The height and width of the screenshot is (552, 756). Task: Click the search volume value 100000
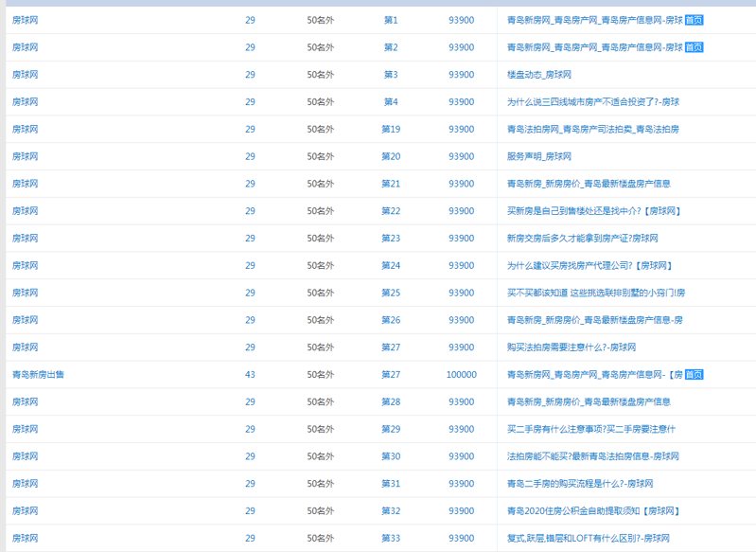pyautogui.click(x=462, y=374)
